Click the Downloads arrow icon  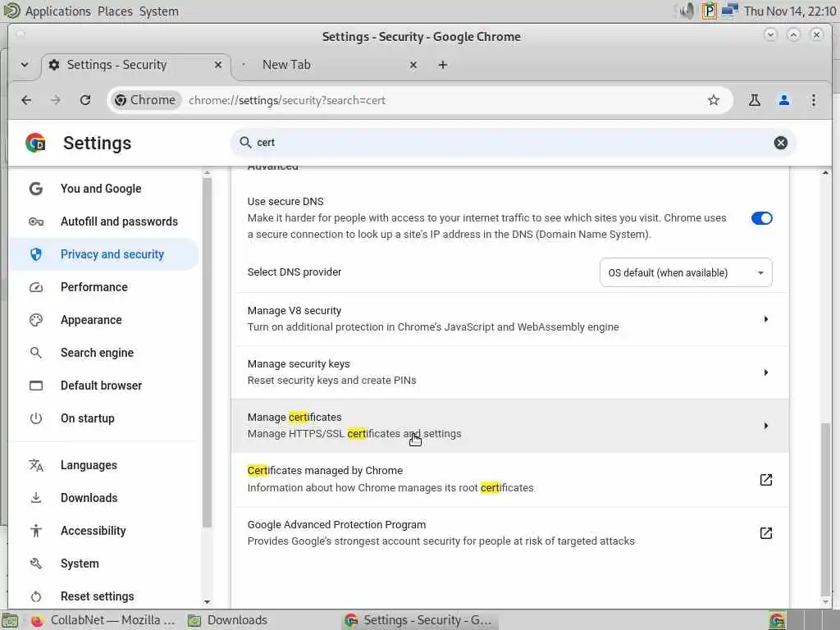[x=36, y=498]
